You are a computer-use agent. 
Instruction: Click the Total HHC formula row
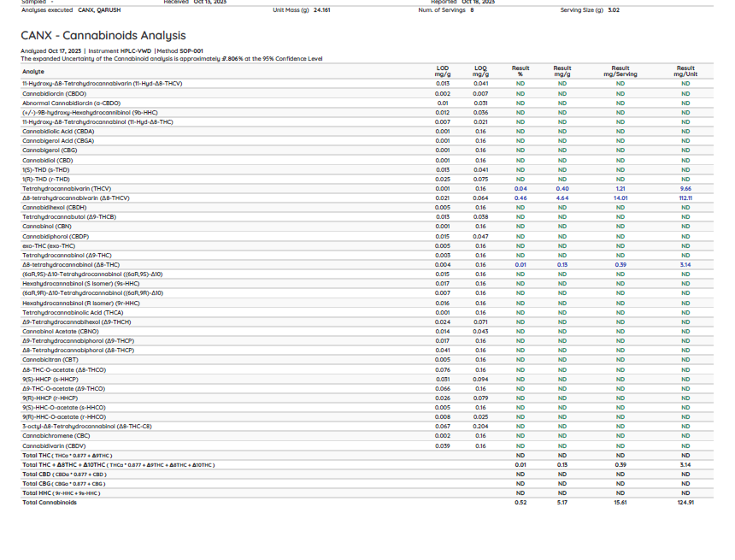61,493
